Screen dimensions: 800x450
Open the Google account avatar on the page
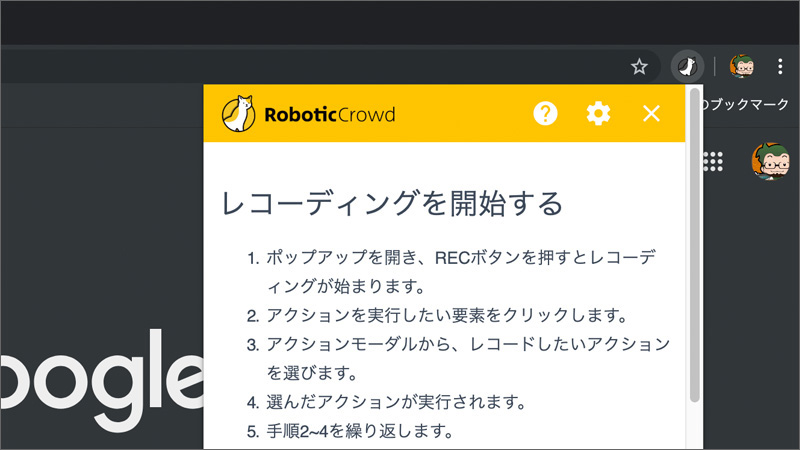[770, 162]
